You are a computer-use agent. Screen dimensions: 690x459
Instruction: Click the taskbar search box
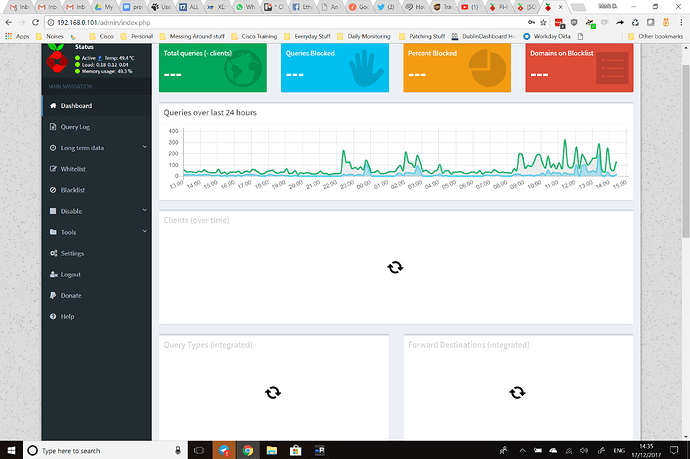click(105, 450)
